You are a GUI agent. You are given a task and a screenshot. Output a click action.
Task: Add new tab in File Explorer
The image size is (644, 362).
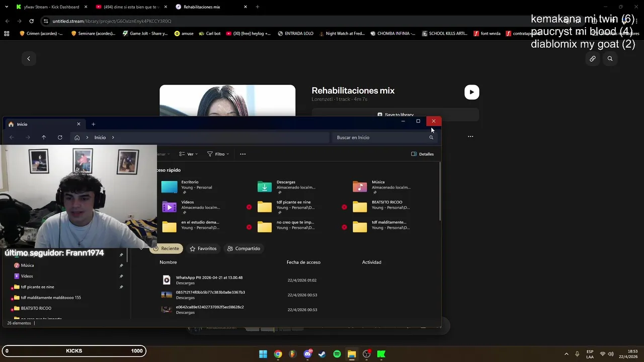(93, 124)
